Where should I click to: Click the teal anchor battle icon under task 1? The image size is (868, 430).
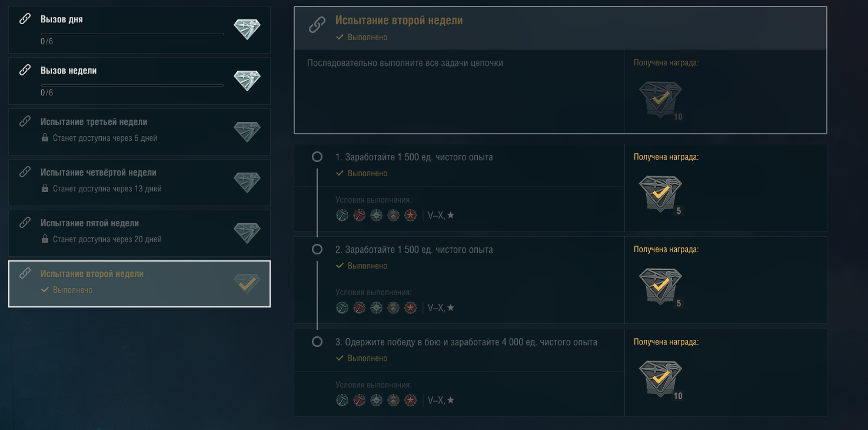pyautogui.click(x=342, y=216)
